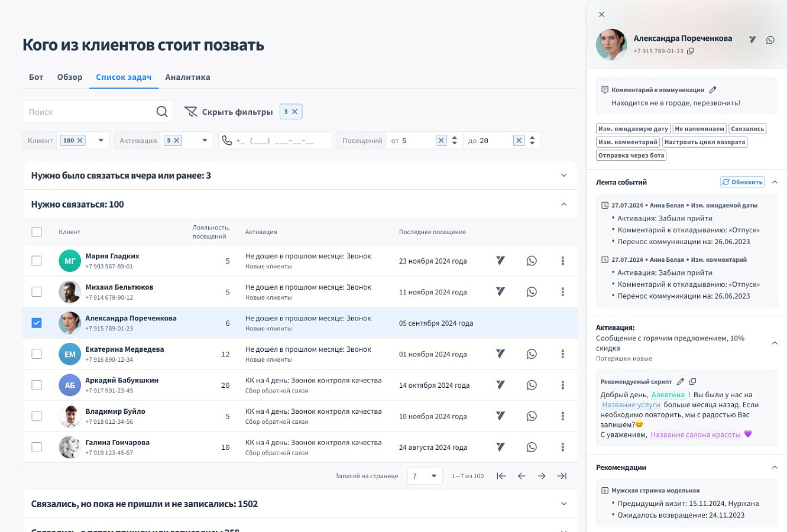The width and height of the screenshot is (787, 532).
Task: Copy phone number +7 915 789-01-23 in panel
Action: (x=691, y=51)
